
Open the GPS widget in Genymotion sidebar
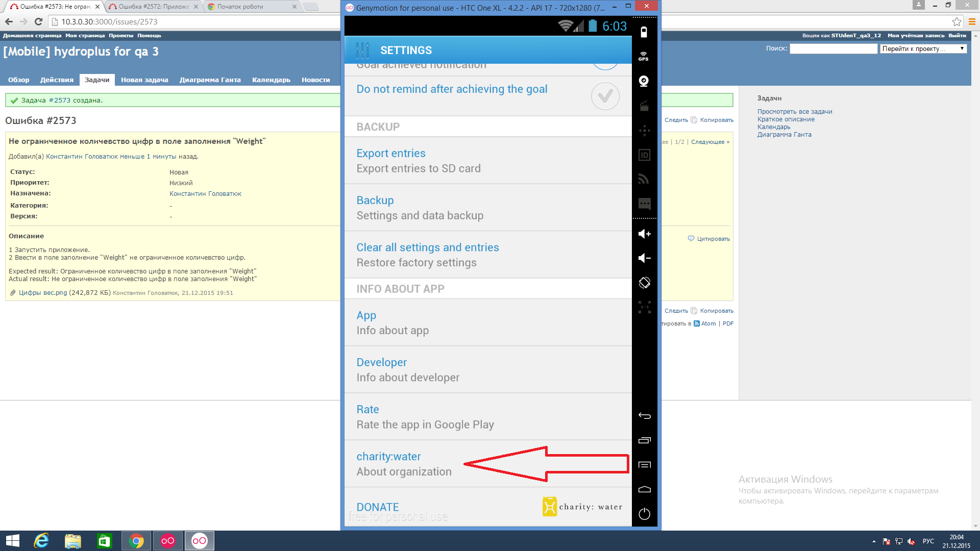click(644, 57)
